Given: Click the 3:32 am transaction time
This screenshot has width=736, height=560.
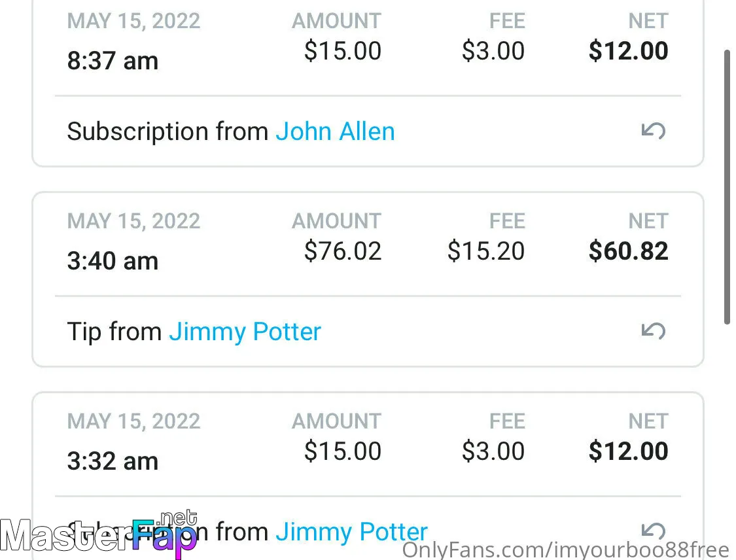Looking at the screenshot, I should (113, 461).
